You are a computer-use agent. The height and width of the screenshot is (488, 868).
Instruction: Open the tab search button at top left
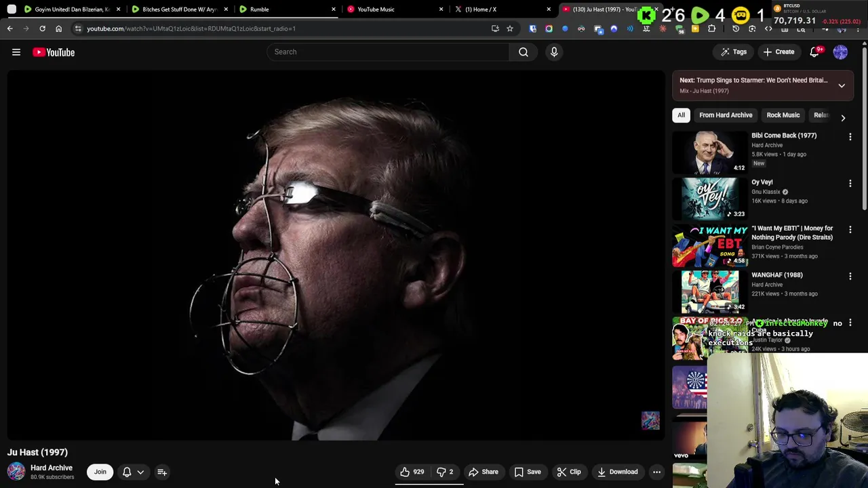pyautogui.click(x=12, y=9)
